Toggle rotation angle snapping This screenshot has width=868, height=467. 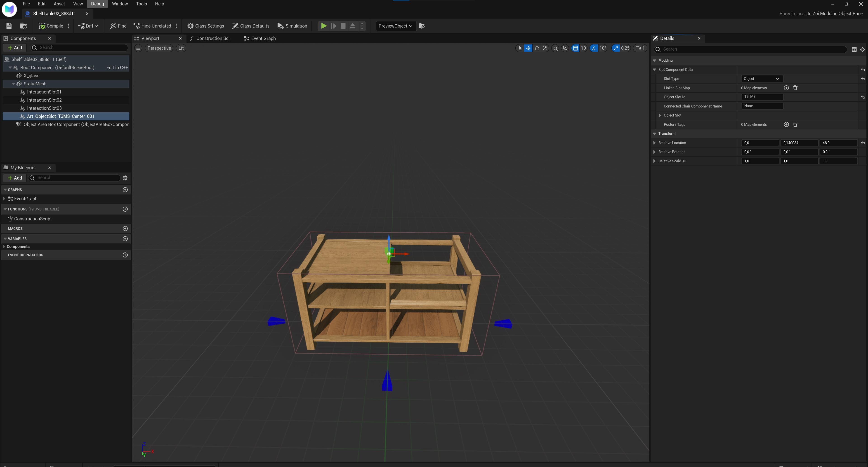(594, 48)
